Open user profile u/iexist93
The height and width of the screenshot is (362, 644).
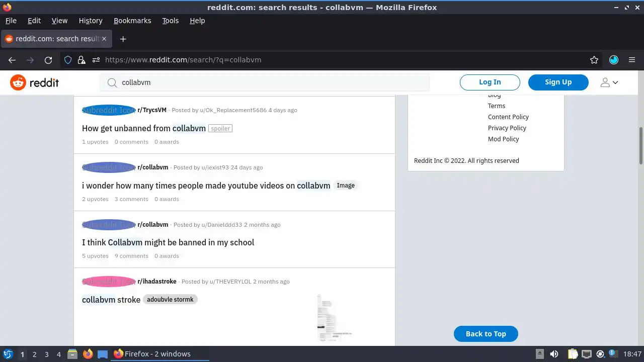215,167
